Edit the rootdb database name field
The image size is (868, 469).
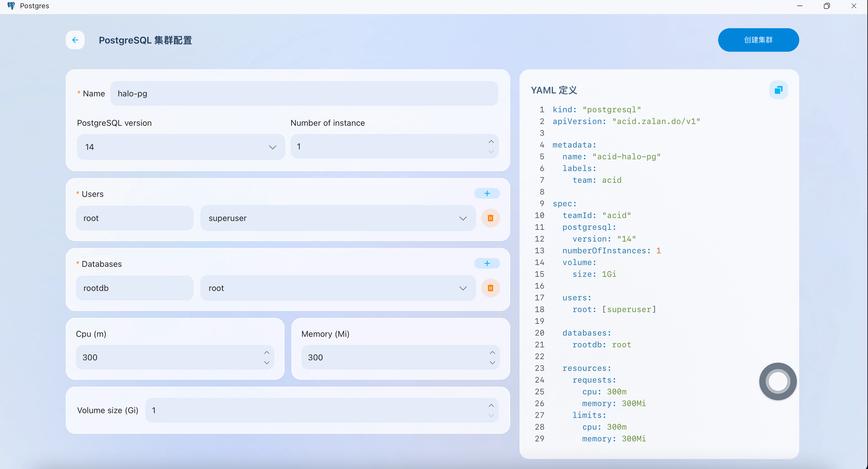pyautogui.click(x=135, y=288)
